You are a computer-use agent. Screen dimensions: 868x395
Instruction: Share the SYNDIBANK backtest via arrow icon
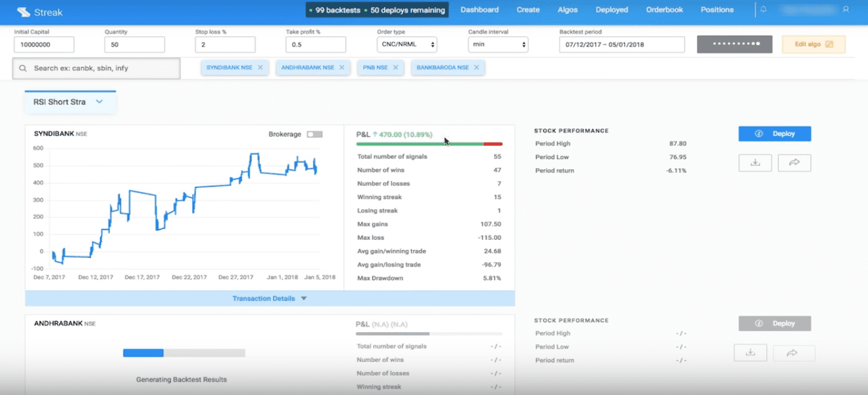(x=794, y=163)
